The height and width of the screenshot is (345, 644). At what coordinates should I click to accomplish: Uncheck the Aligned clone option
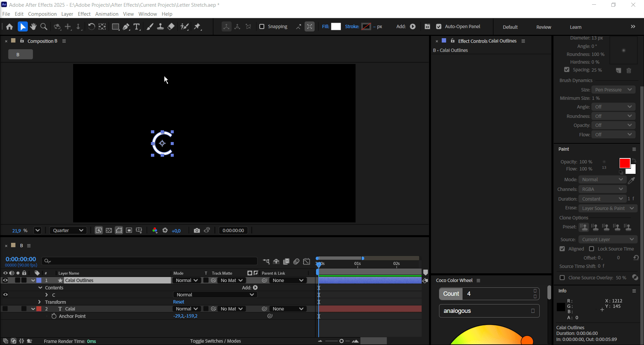point(562,249)
